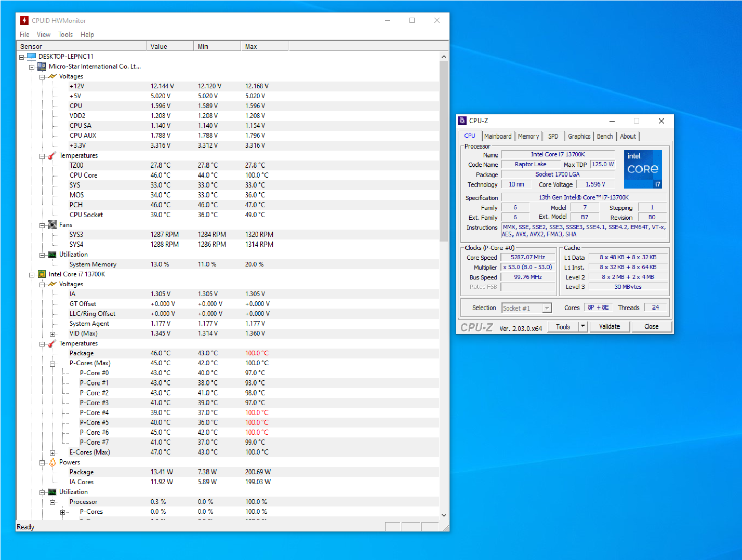Click the motherboard Utilization chart icon
Image resolution: width=742 pixels, height=560 pixels.
coord(52,255)
